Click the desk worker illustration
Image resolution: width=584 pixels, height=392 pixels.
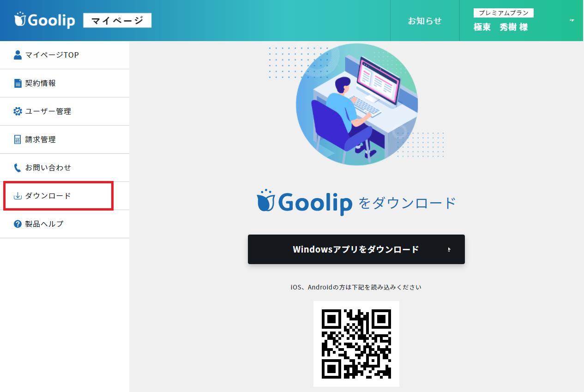(356, 104)
